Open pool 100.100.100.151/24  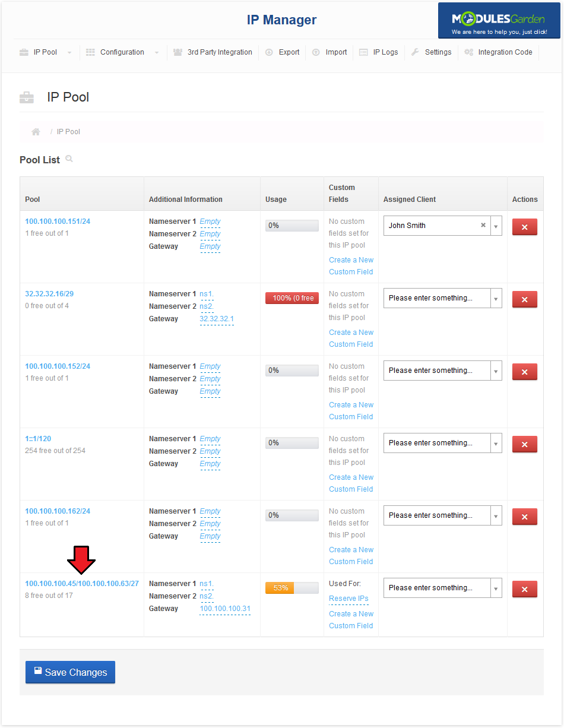[x=58, y=221]
